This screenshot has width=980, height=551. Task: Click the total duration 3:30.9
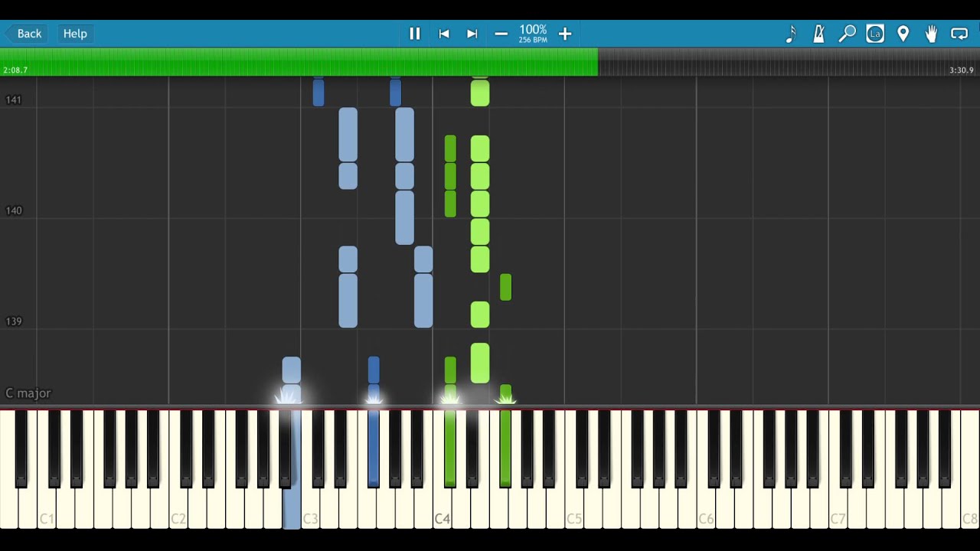pos(962,70)
